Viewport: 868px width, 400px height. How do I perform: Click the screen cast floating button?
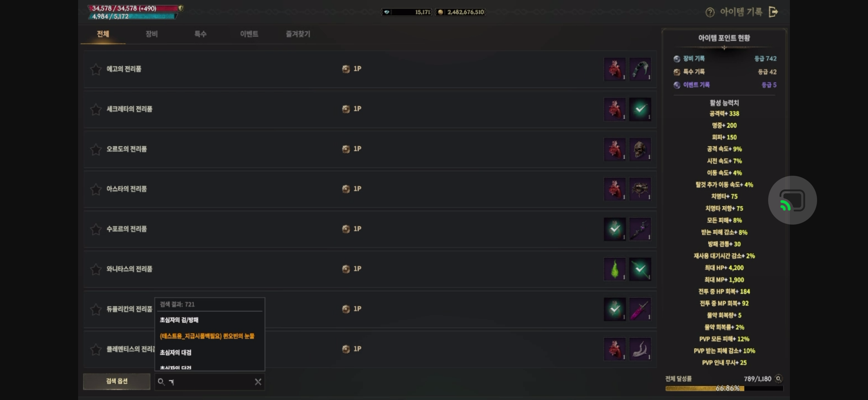pos(792,200)
